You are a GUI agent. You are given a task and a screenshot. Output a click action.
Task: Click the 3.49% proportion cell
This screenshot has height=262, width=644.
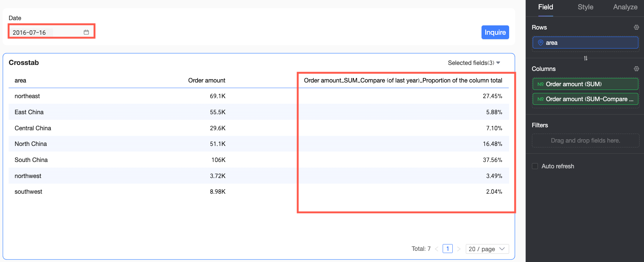(x=494, y=176)
